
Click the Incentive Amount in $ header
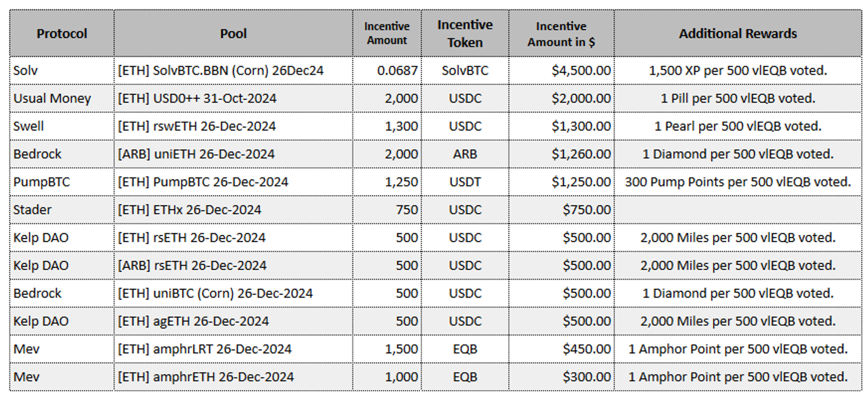pyautogui.click(x=561, y=34)
